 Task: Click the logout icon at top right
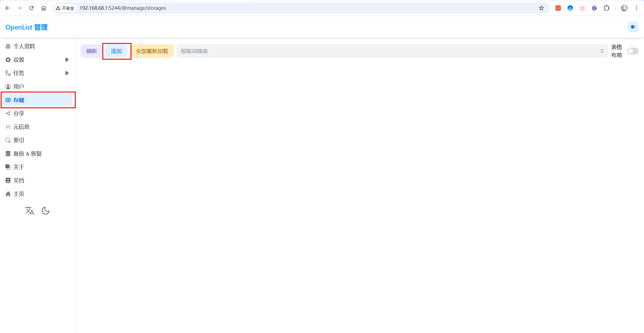pos(633,27)
